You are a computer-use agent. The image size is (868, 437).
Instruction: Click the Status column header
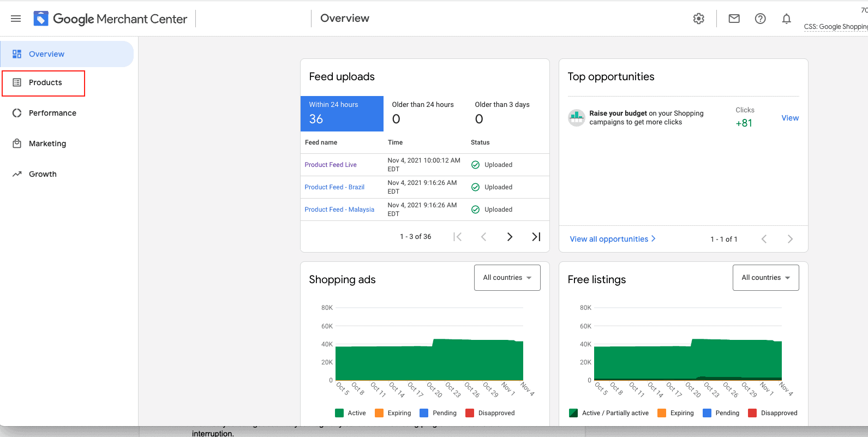[480, 142]
